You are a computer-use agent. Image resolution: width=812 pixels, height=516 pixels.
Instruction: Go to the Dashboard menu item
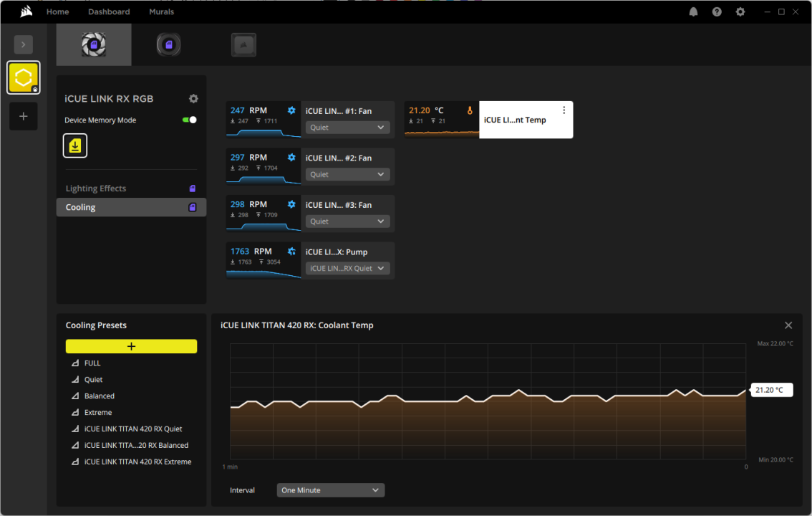[x=109, y=11]
